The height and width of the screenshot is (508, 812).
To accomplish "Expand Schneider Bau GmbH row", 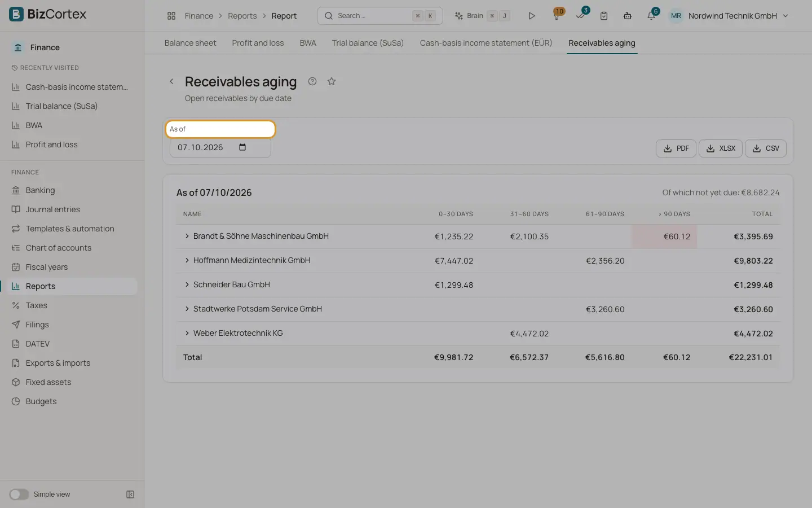I will (187, 284).
